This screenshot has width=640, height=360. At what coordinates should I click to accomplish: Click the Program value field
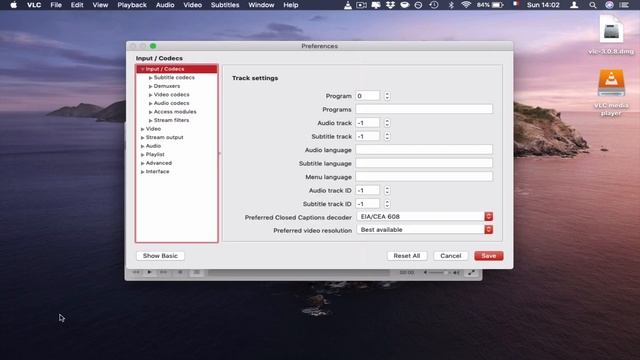368,96
